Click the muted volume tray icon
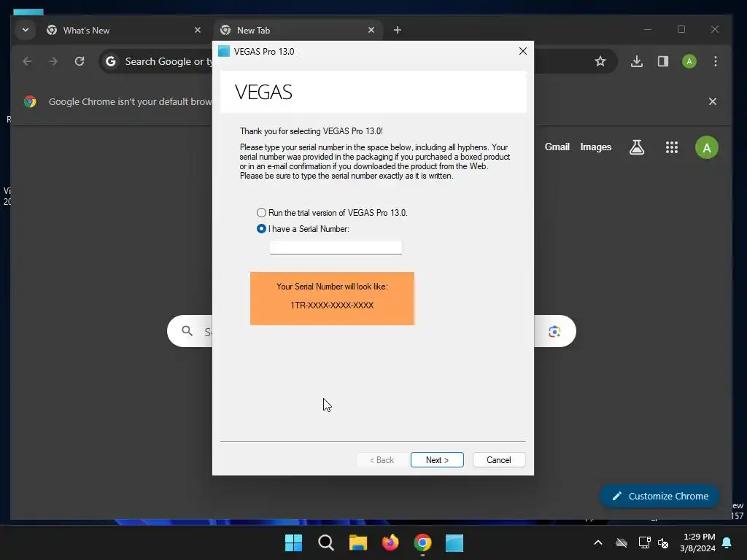The height and width of the screenshot is (560, 747). 662,542
